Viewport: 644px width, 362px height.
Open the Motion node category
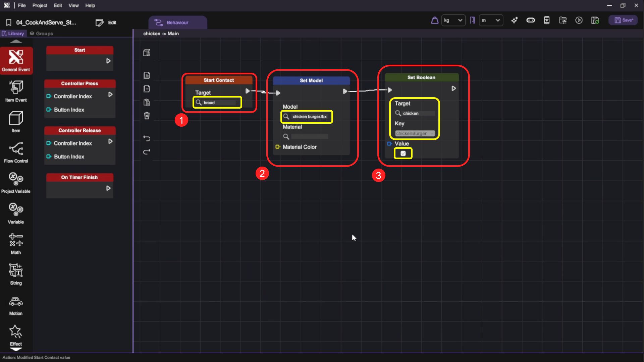16,305
